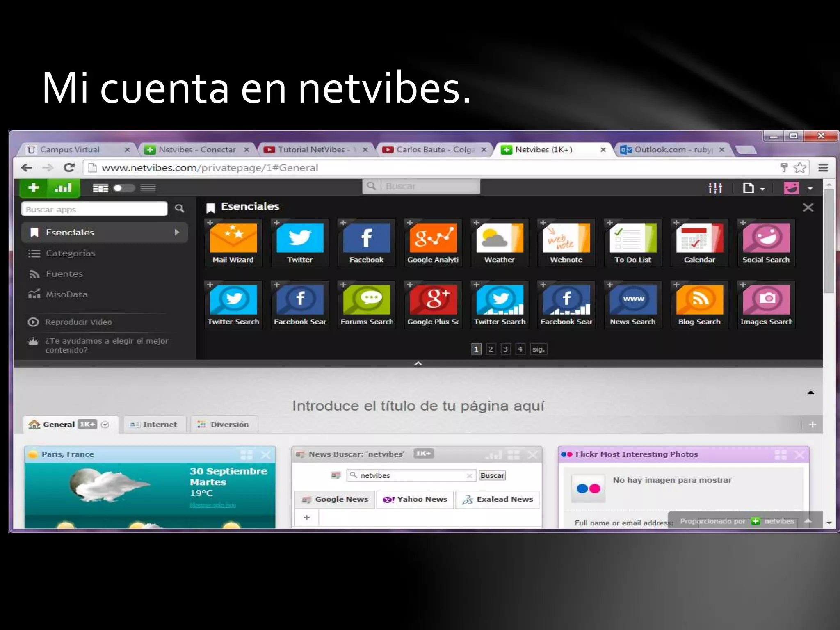Collapse the page header with up arrow
840x630 pixels.
click(810, 393)
